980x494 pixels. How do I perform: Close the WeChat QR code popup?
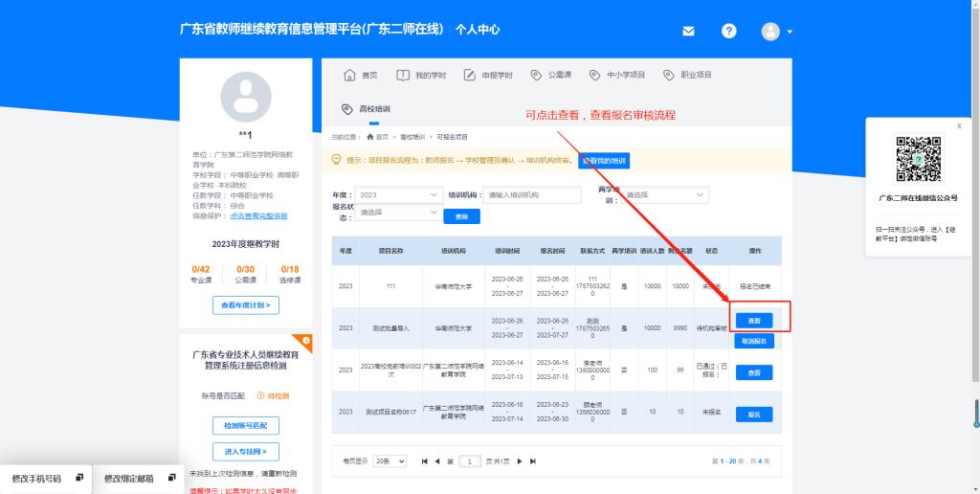(959, 125)
